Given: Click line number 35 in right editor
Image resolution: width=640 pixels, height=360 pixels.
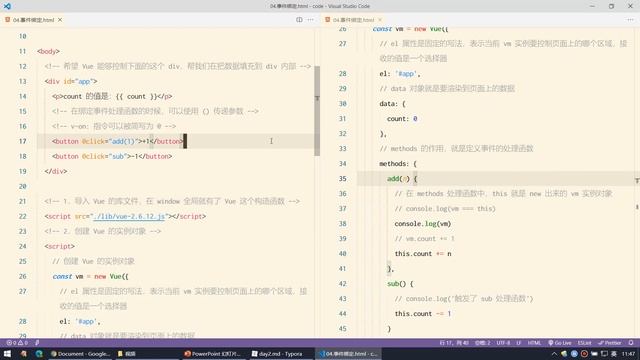Looking at the screenshot, I should tap(342, 179).
